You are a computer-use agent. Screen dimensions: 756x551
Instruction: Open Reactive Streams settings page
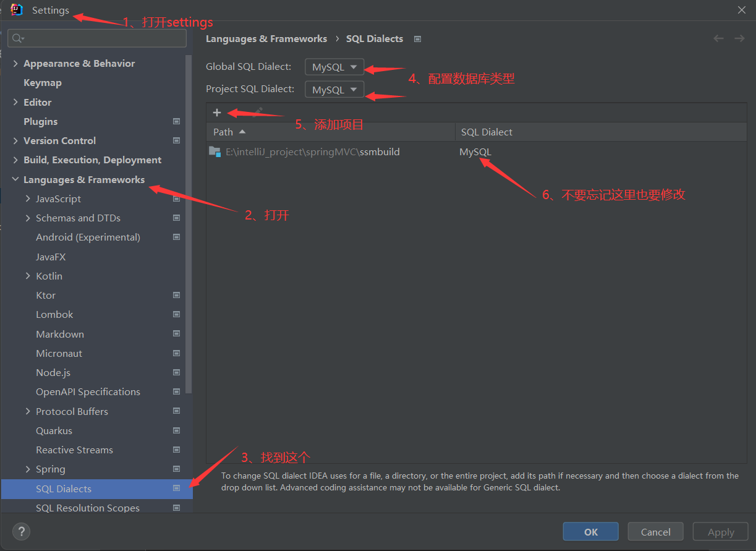tap(74, 450)
